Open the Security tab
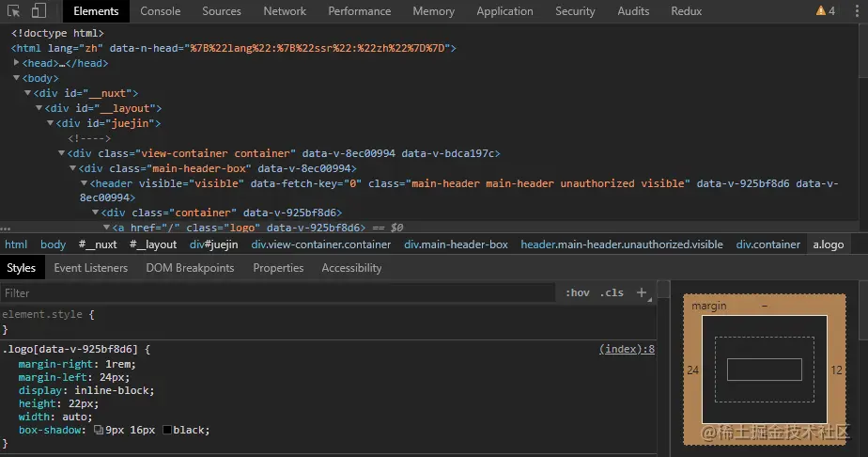This screenshot has width=868, height=457. click(575, 11)
